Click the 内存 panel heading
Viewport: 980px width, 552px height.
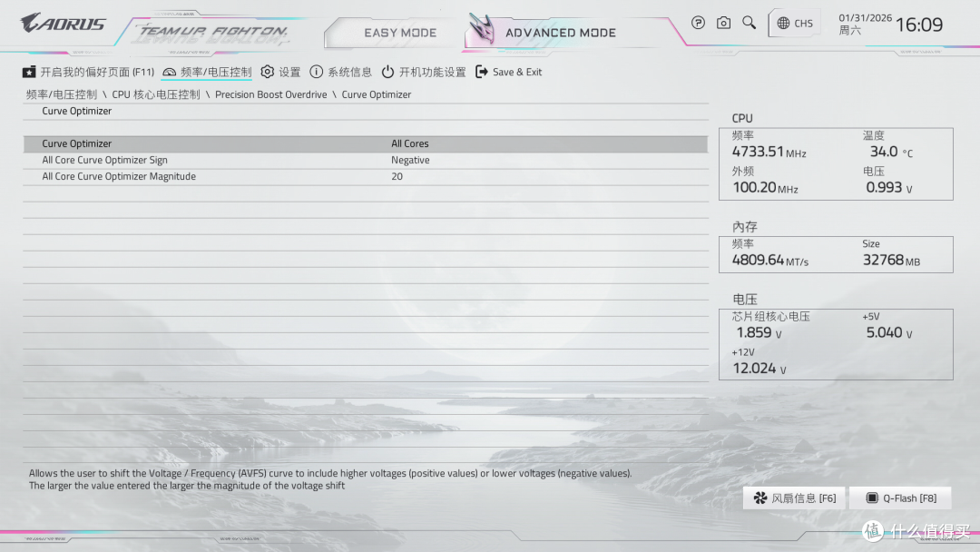(744, 226)
